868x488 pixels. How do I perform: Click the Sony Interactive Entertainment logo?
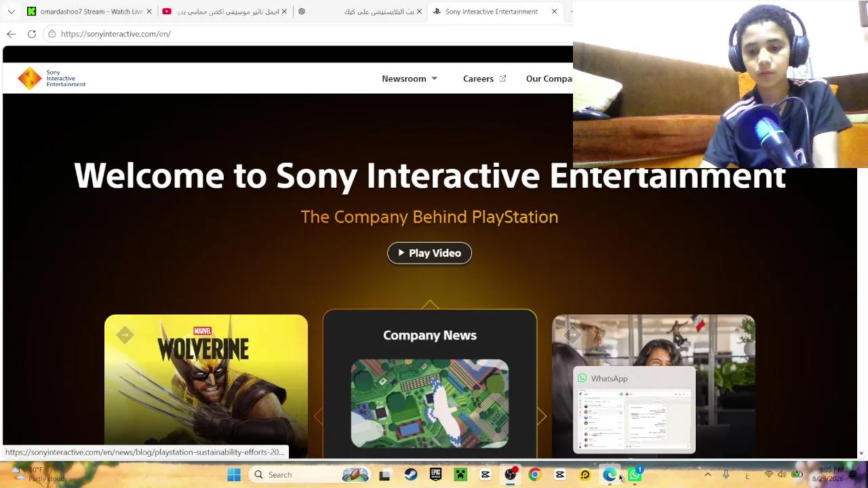[52, 79]
